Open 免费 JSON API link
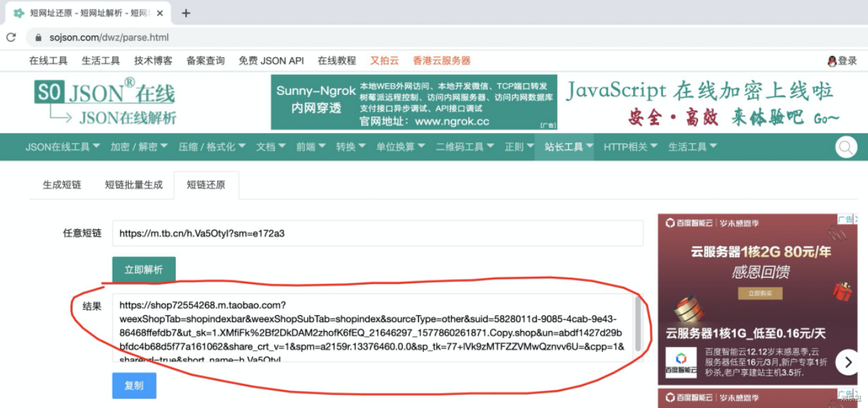Viewport: 868px width, 408px height. [x=272, y=61]
